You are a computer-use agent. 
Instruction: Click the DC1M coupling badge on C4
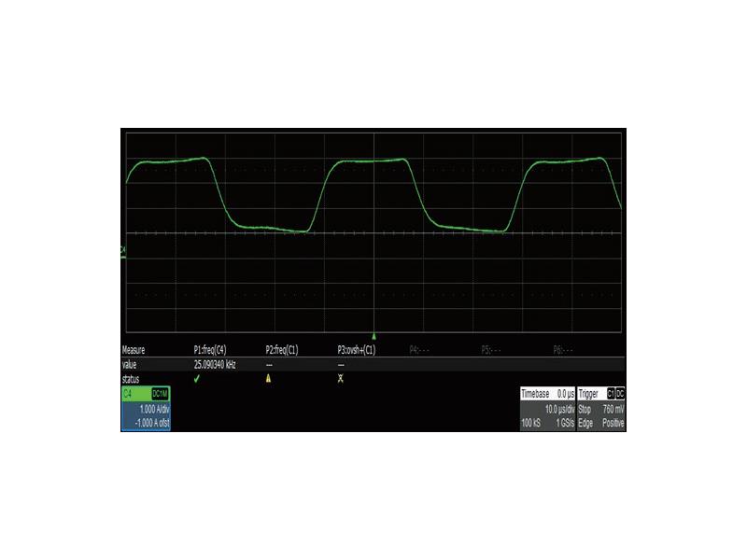(160, 394)
